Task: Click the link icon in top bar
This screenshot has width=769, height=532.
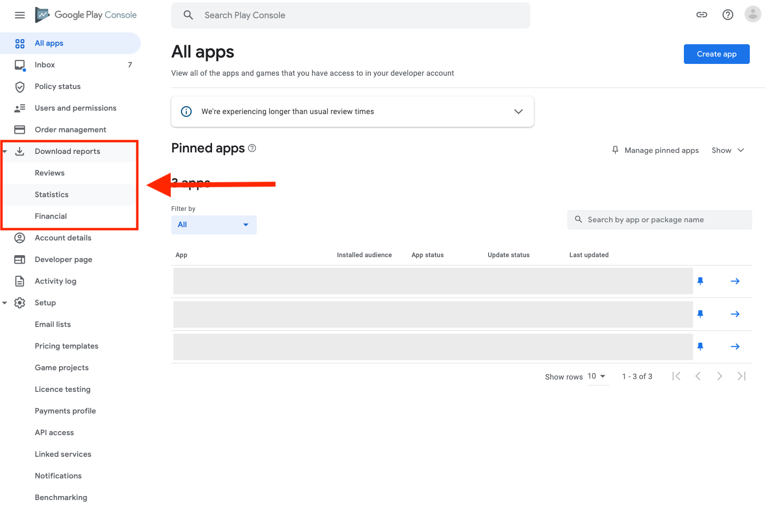Action: [x=702, y=15]
